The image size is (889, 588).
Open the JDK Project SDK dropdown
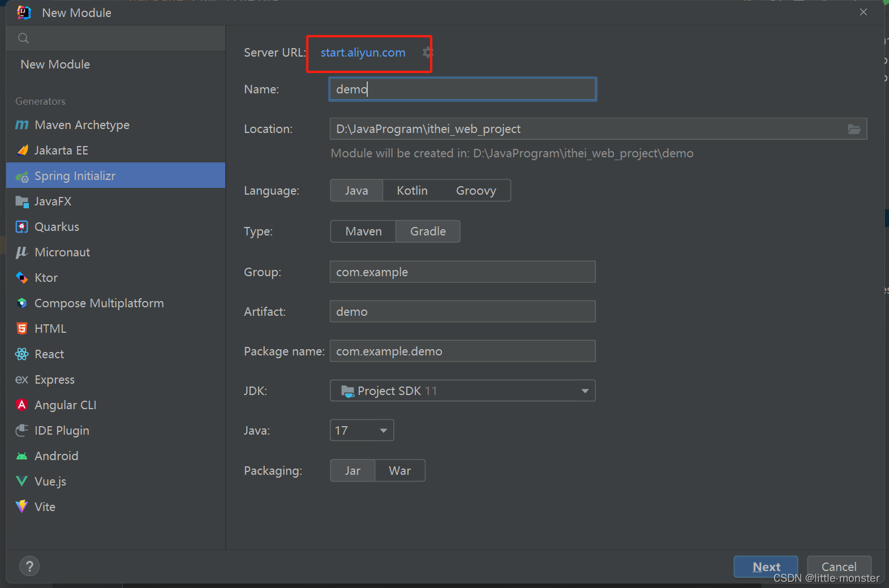coord(462,391)
